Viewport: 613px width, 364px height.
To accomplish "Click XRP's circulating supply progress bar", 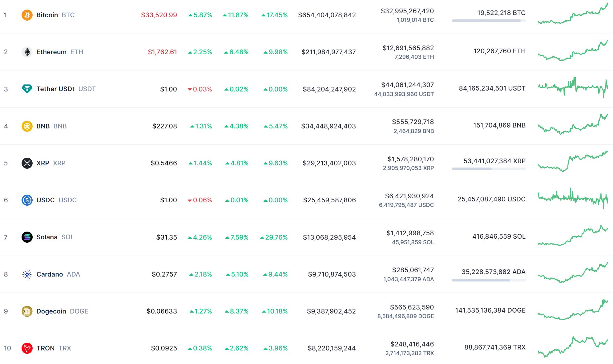I will pyautogui.click(x=489, y=169).
